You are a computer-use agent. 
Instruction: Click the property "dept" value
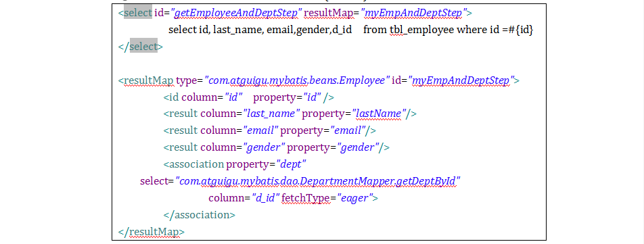(292, 164)
